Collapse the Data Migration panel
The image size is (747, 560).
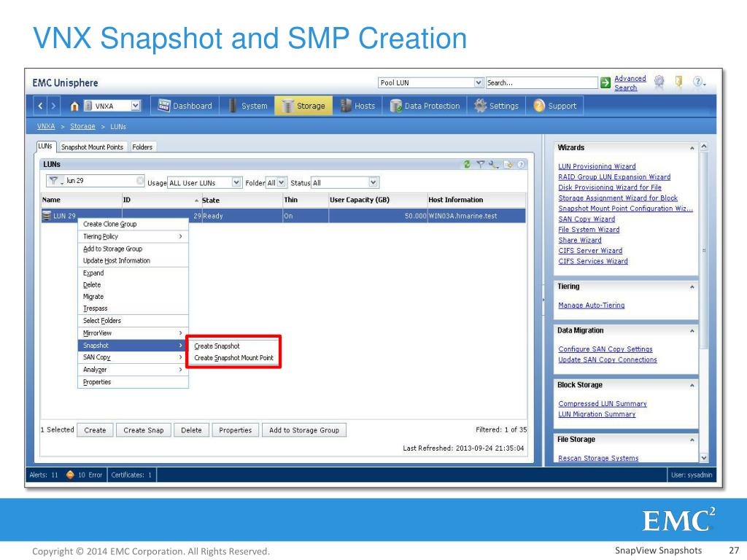tap(692, 331)
